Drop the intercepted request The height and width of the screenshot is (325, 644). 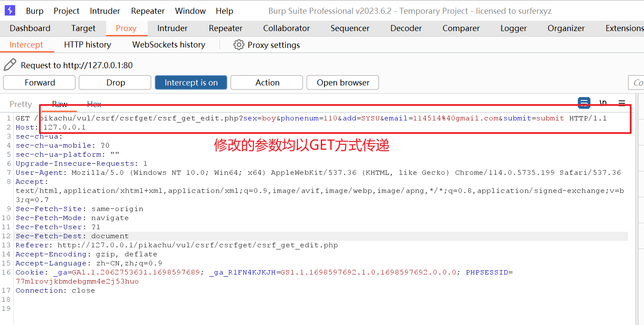[115, 82]
